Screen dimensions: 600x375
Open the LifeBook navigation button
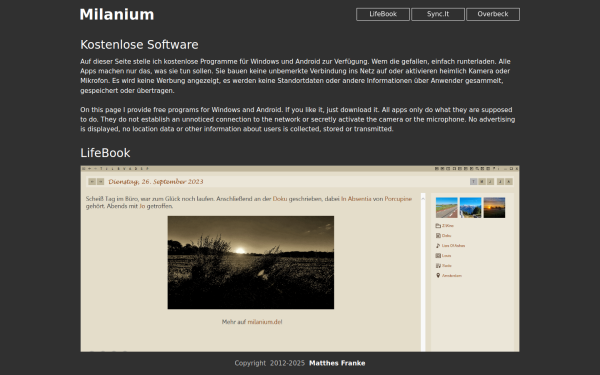click(x=383, y=14)
